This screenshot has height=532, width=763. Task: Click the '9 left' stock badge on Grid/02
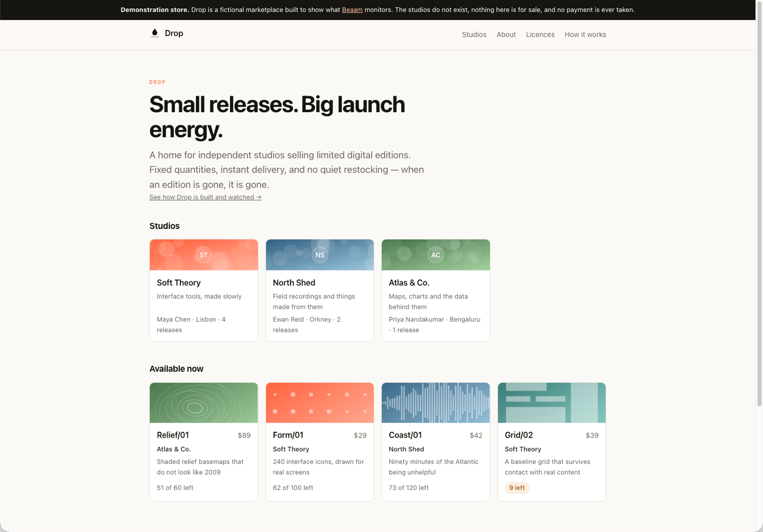[517, 488]
